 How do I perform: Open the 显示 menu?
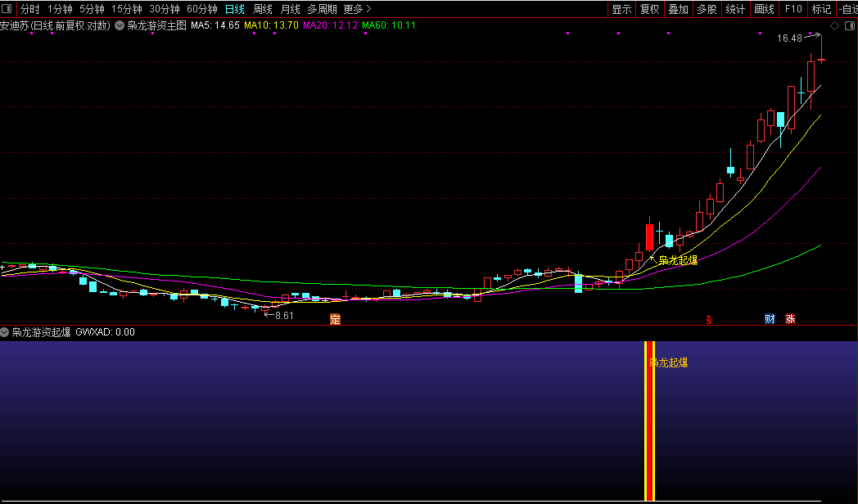[621, 9]
